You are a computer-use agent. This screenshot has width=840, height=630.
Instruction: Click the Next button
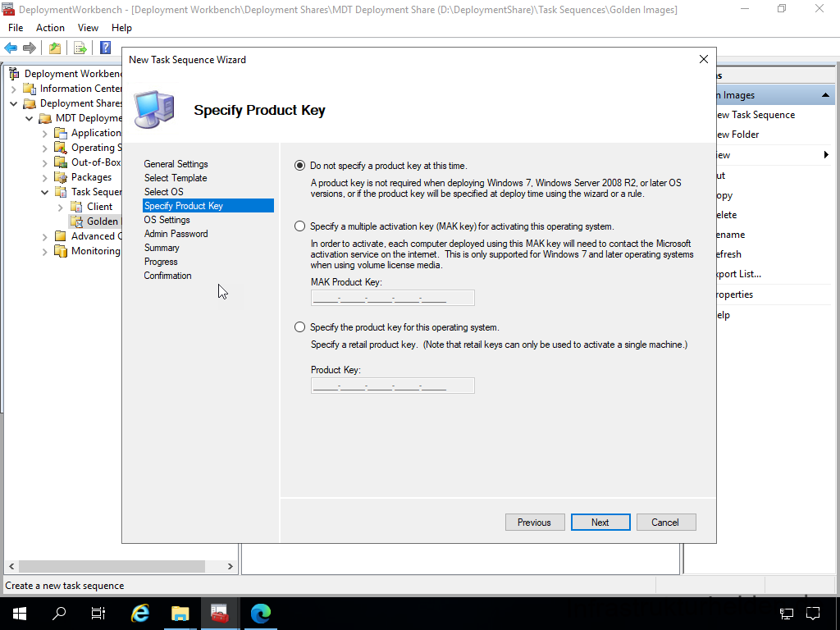(x=600, y=523)
